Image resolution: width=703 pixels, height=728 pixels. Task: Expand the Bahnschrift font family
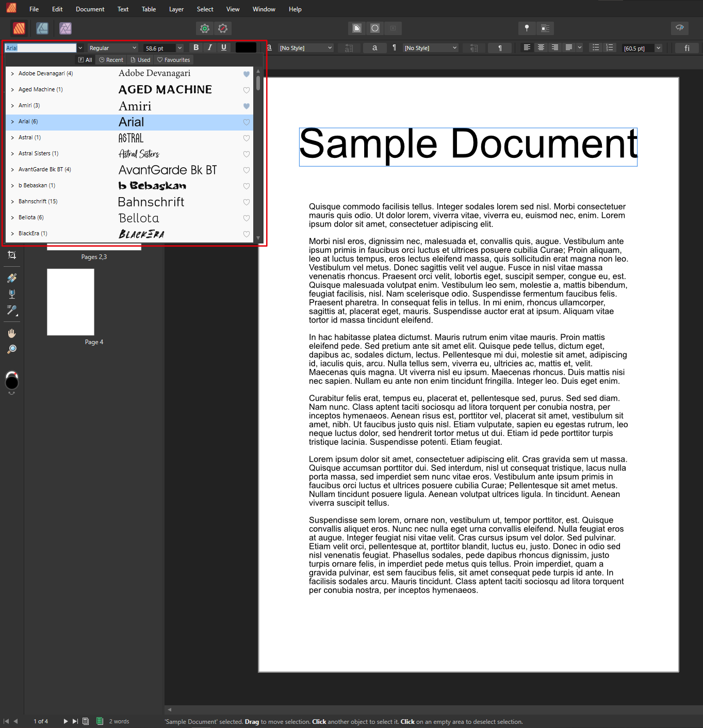(x=12, y=202)
